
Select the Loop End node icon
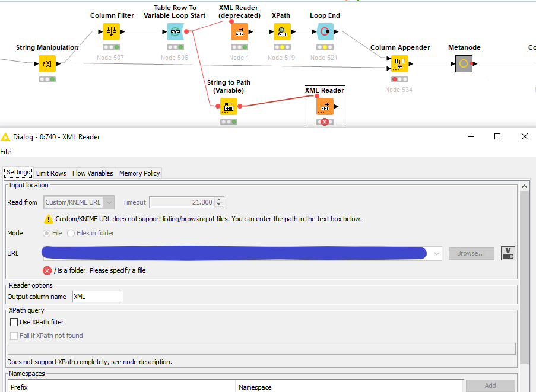coord(325,32)
